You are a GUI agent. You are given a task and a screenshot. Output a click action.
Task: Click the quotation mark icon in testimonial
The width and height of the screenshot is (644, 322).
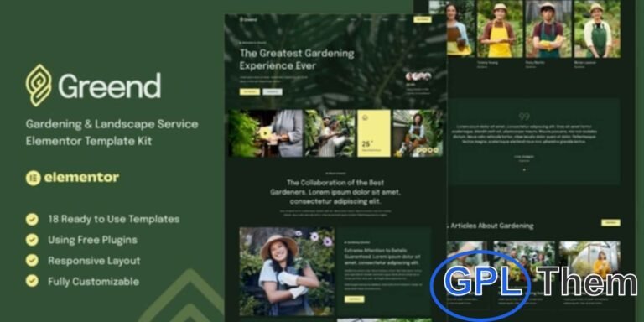point(524,117)
